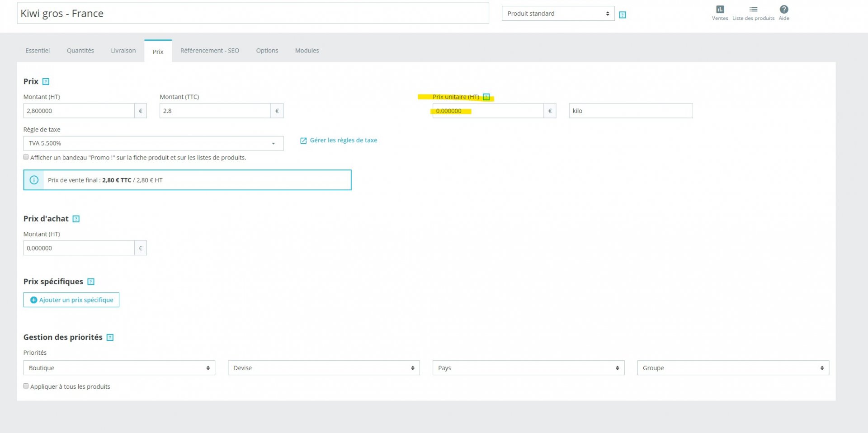This screenshot has height=433, width=868.
Task: Show help icon beside Prix heading
Action: [x=46, y=82]
